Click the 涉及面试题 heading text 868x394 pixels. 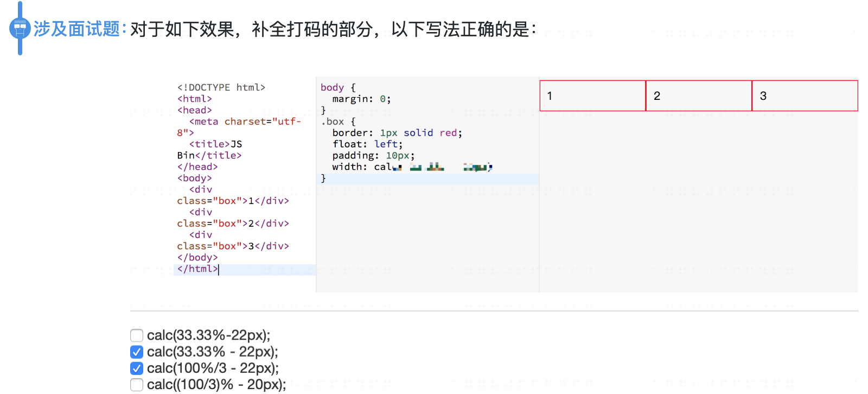tap(76, 29)
